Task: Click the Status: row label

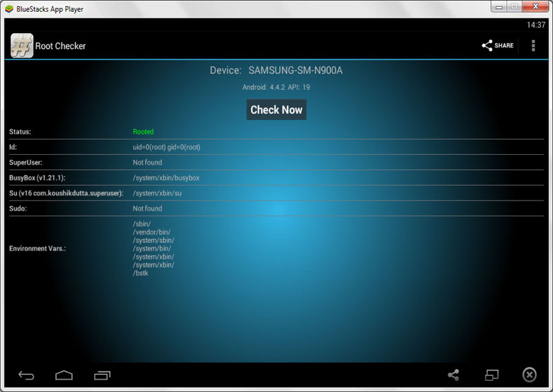Action: click(20, 131)
